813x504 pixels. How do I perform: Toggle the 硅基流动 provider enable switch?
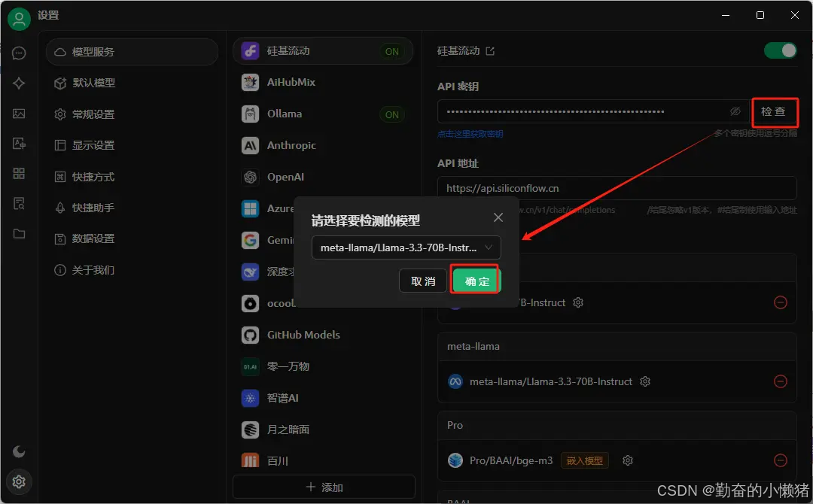pyautogui.click(x=781, y=50)
